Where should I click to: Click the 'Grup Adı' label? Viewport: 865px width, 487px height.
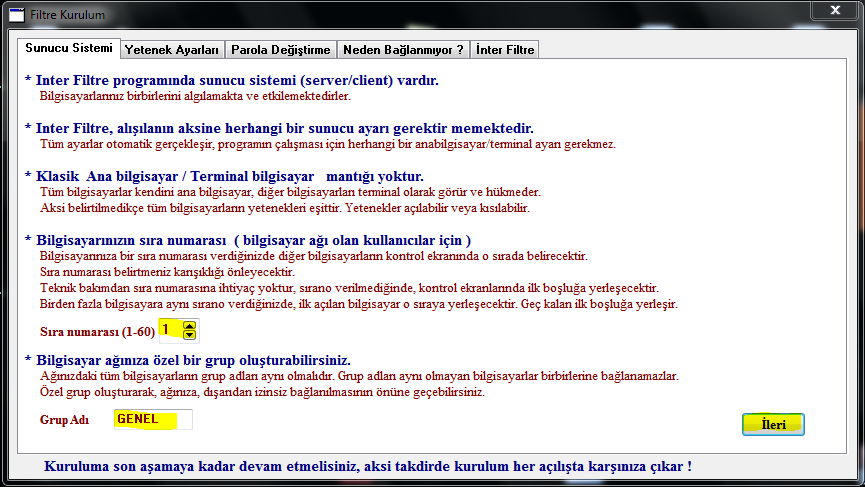(x=64, y=420)
